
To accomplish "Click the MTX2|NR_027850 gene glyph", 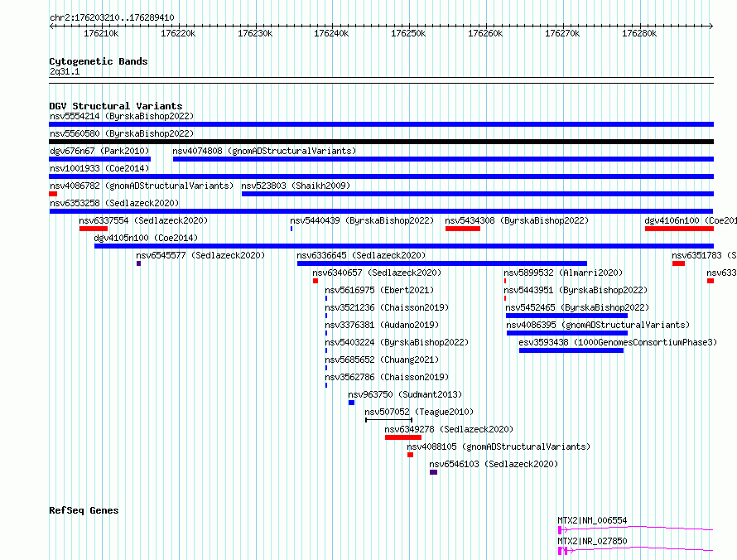I will coord(635,550).
